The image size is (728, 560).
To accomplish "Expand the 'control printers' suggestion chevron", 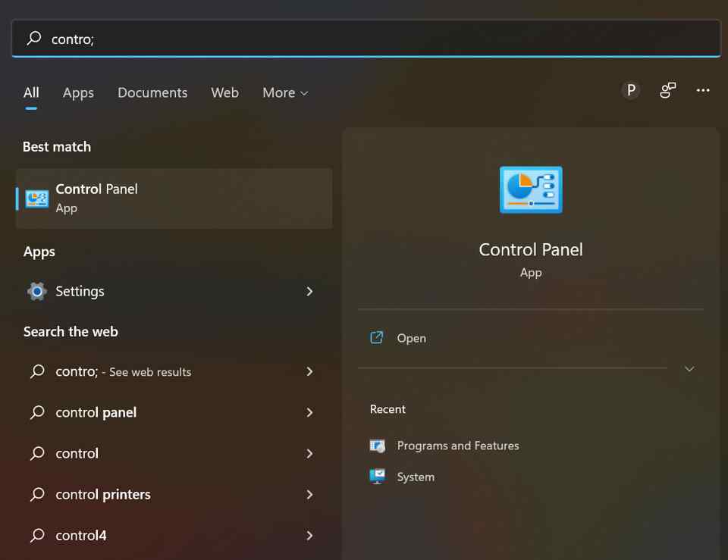I will click(309, 495).
